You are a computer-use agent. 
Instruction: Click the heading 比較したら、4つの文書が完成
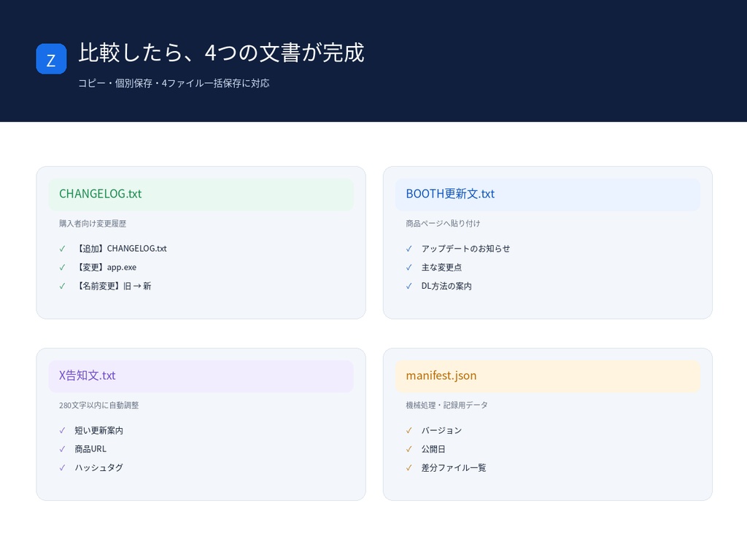click(x=222, y=52)
